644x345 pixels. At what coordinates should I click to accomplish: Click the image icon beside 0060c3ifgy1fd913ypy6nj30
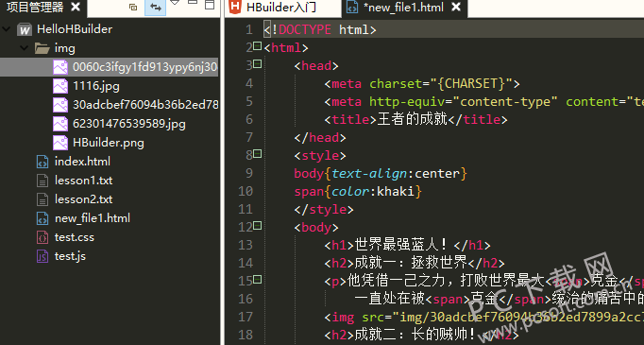[x=60, y=67]
